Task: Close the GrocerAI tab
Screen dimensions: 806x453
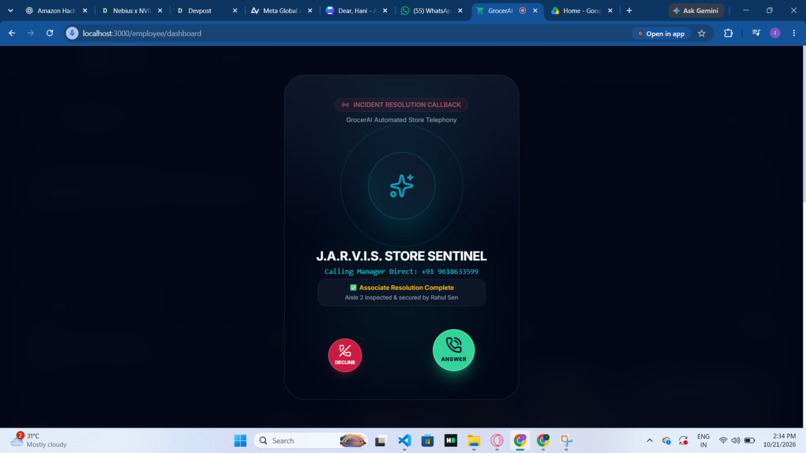Action: click(535, 10)
